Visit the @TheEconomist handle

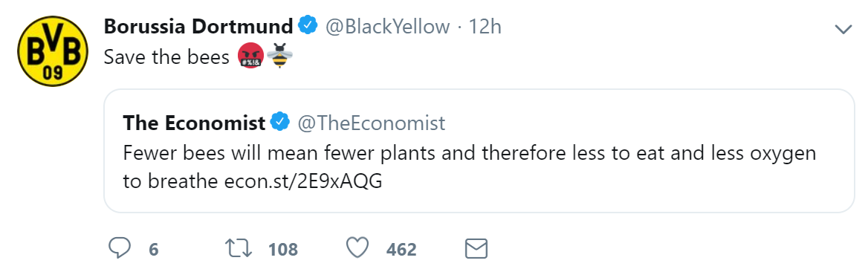click(372, 123)
